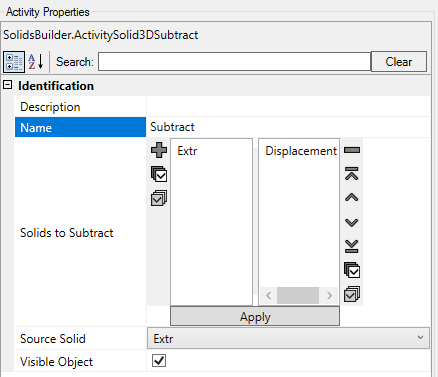
Task: Switch to categorized property view
Action: point(14,62)
